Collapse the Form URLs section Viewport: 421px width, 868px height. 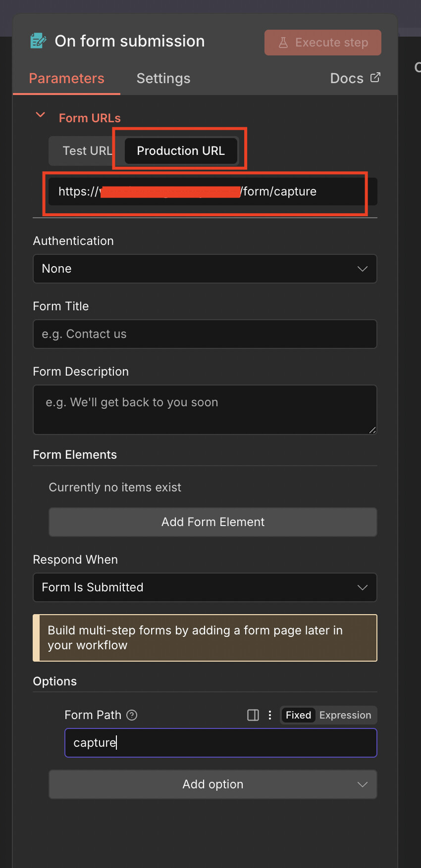point(41,115)
